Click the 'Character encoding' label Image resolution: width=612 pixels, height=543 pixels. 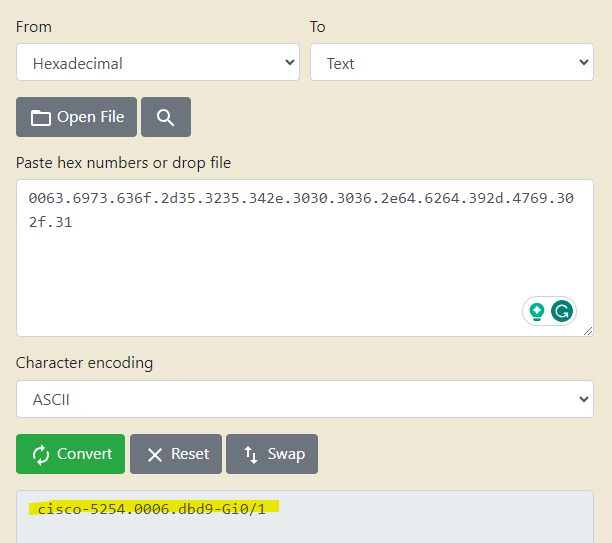click(84, 363)
